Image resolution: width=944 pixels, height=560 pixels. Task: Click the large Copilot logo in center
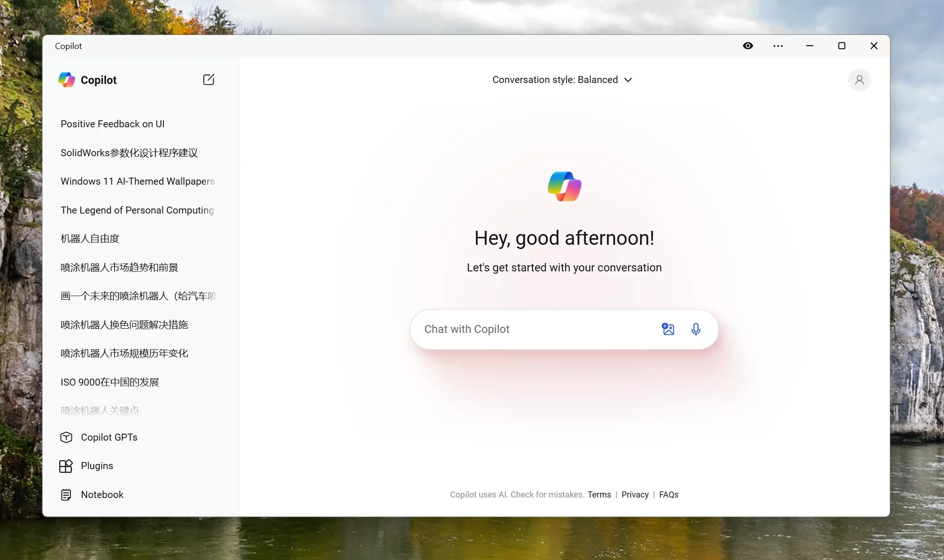(564, 187)
